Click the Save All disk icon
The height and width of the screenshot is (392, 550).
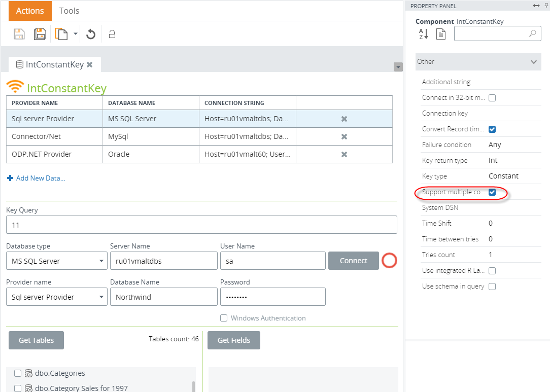(x=40, y=34)
